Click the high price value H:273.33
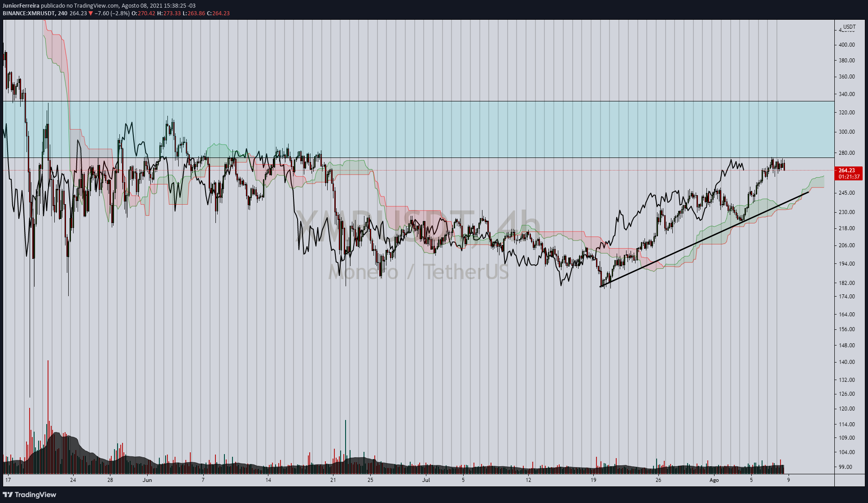868x503 pixels. tap(169, 13)
